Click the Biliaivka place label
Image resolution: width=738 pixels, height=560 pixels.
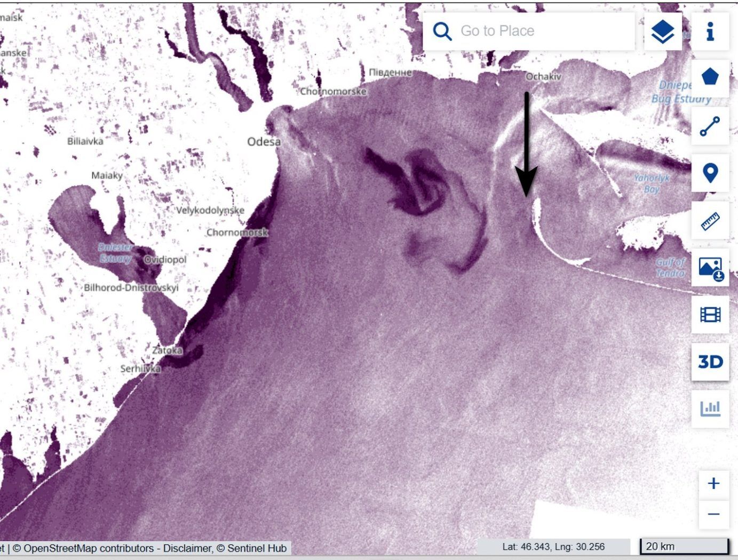point(85,141)
